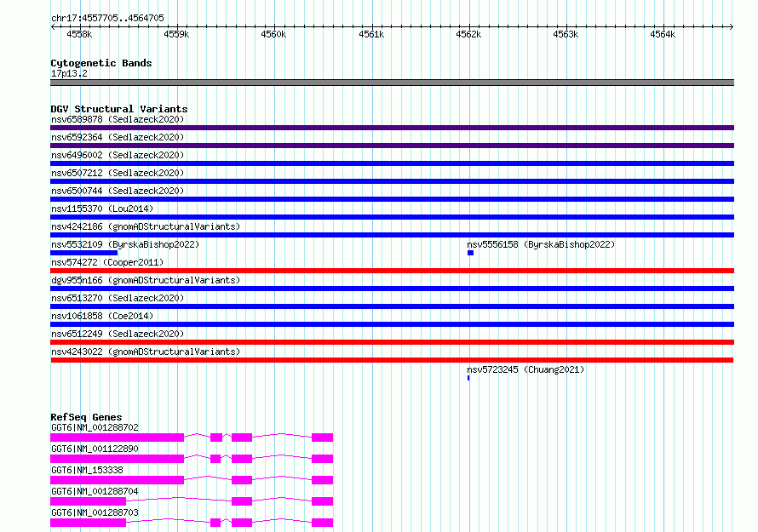
Task: Open variant nsv5532109 (ByrskaBishop2022) label
Action: pyautogui.click(x=125, y=244)
